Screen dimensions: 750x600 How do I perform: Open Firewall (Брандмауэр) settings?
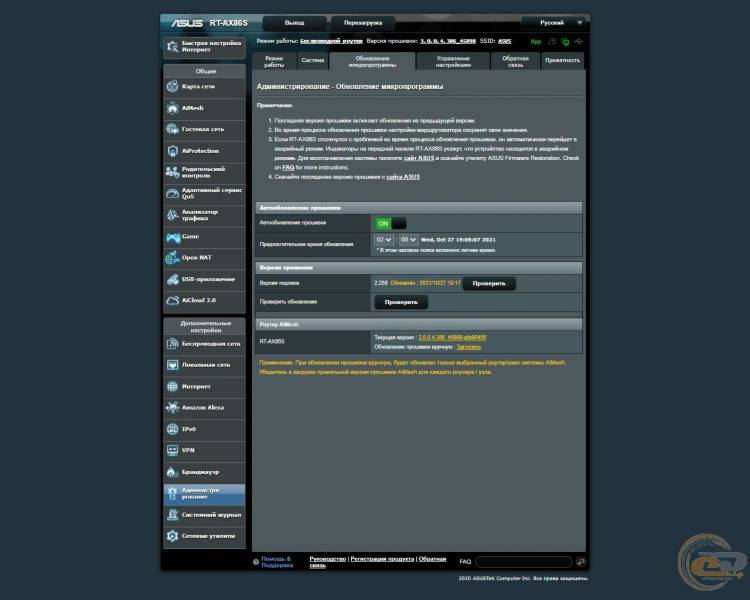coord(204,472)
